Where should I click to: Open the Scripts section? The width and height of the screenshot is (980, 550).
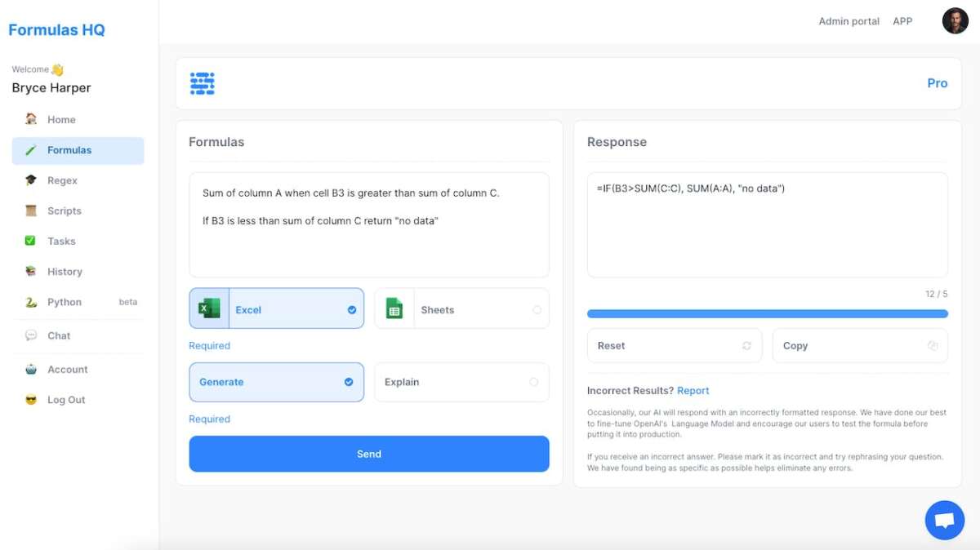tap(64, 211)
